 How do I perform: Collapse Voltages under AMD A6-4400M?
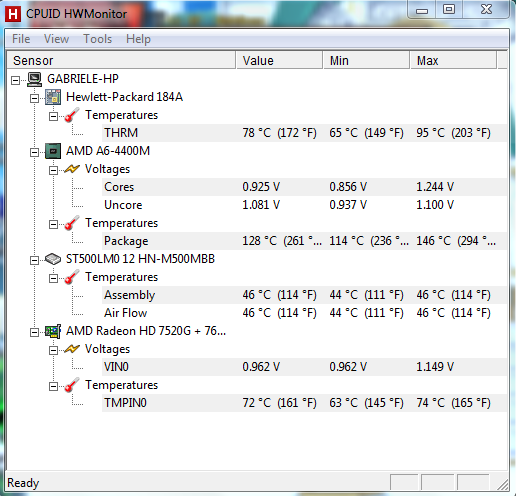click(x=53, y=170)
